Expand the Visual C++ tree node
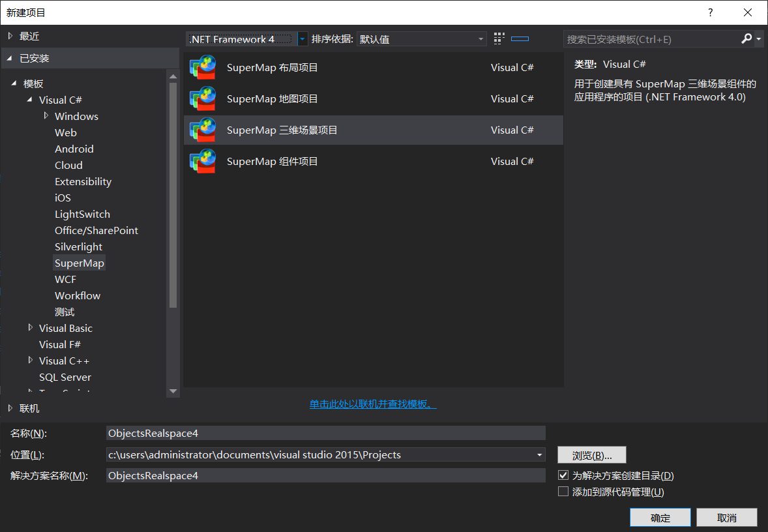 click(x=31, y=360)
